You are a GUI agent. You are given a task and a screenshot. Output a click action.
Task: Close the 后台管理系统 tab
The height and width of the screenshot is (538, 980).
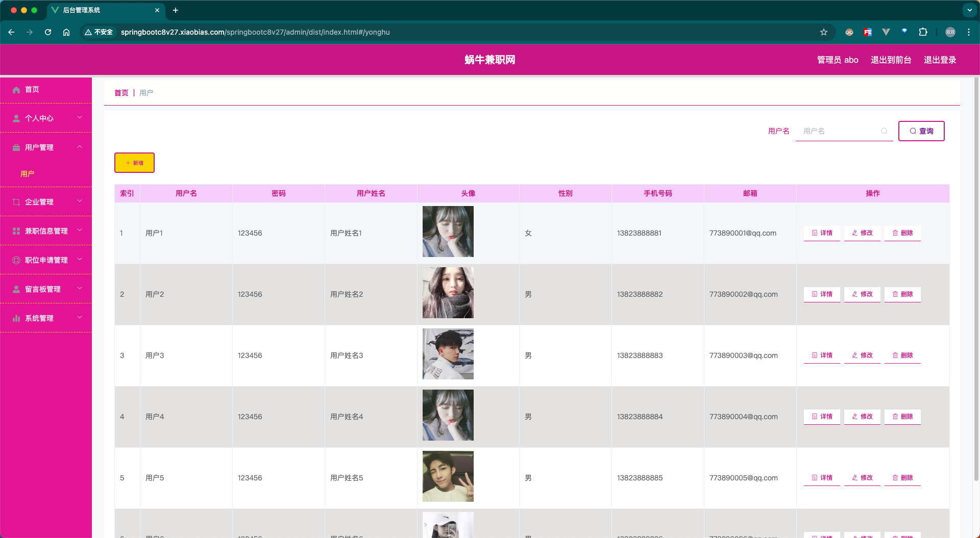coord(157,10)
